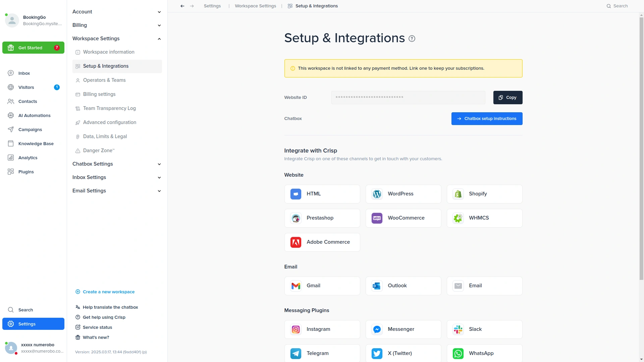The width and height of the screenshot is (644, 362).
Task: Click the WooCommerce integration icon
Action: click(x=377, y=218)
